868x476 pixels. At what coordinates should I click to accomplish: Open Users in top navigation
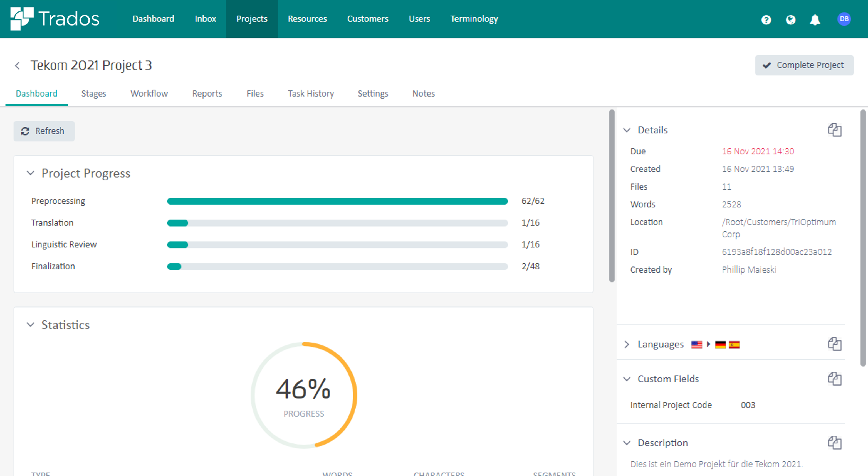pyautogui.click(x=419, y=19)
